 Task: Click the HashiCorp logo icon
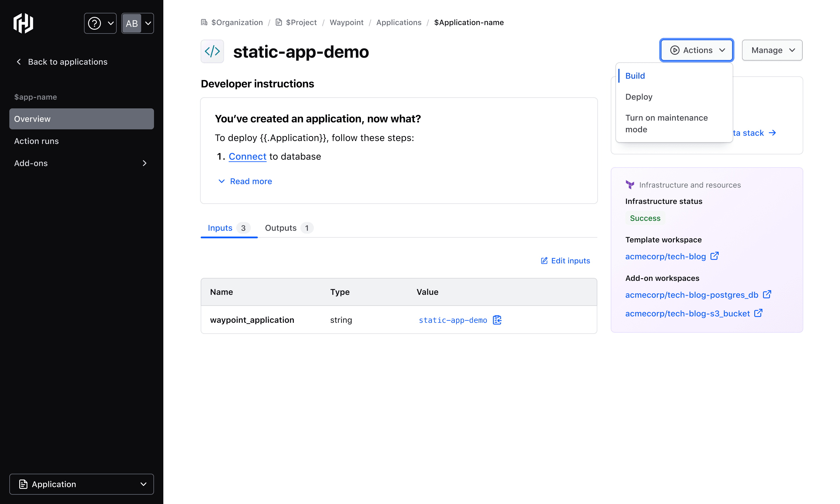23,23
